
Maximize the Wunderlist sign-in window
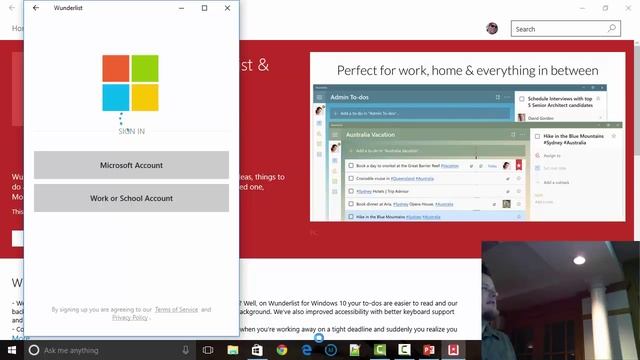point(204,8)
